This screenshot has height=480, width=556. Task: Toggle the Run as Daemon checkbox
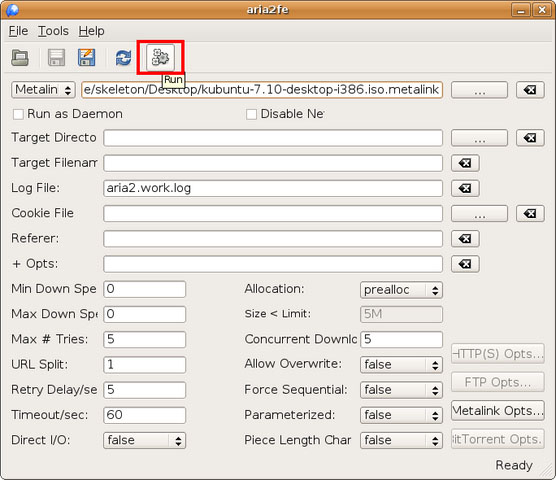pyautogui.click(x=18, y=114)
